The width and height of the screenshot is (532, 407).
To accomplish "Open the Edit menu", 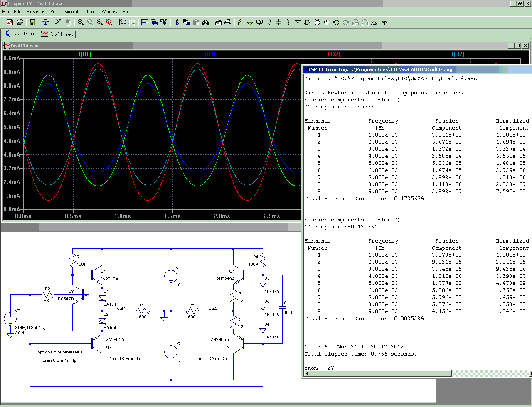I will (17, 12).
